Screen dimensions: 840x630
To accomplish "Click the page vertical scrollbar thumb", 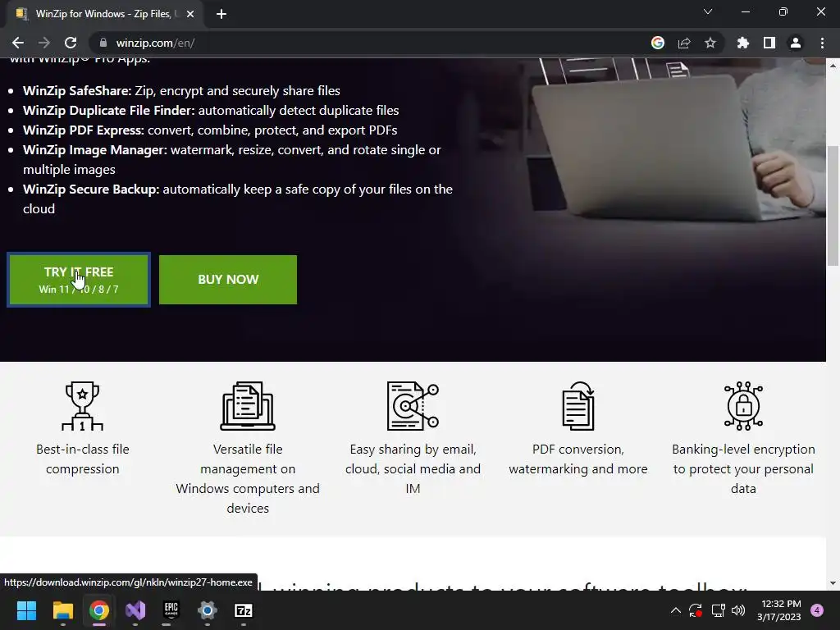I will 833,206.
